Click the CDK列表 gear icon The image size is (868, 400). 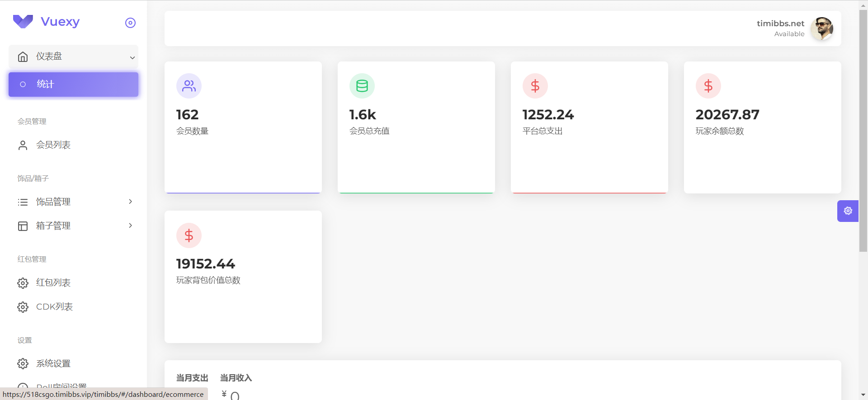coord(23,307)
